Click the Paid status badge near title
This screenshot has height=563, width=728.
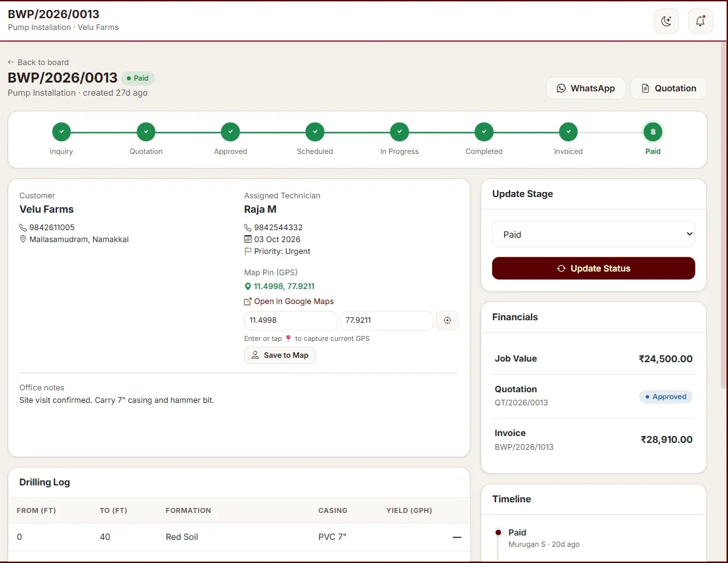(138, 78)
